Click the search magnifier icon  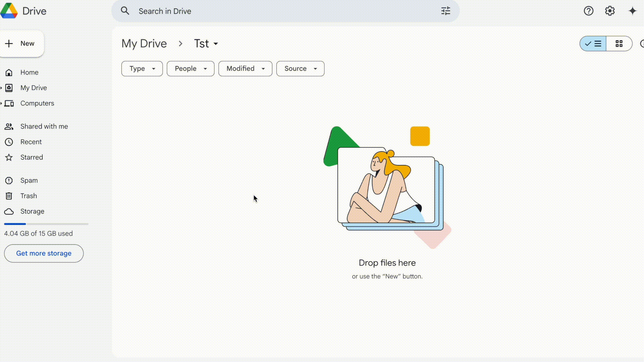point(125,11)
